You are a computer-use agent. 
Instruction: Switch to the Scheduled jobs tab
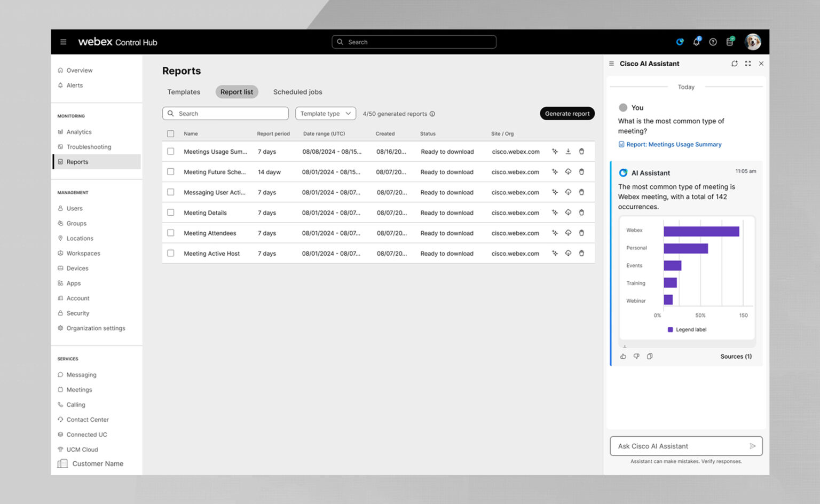coord(297,91)
